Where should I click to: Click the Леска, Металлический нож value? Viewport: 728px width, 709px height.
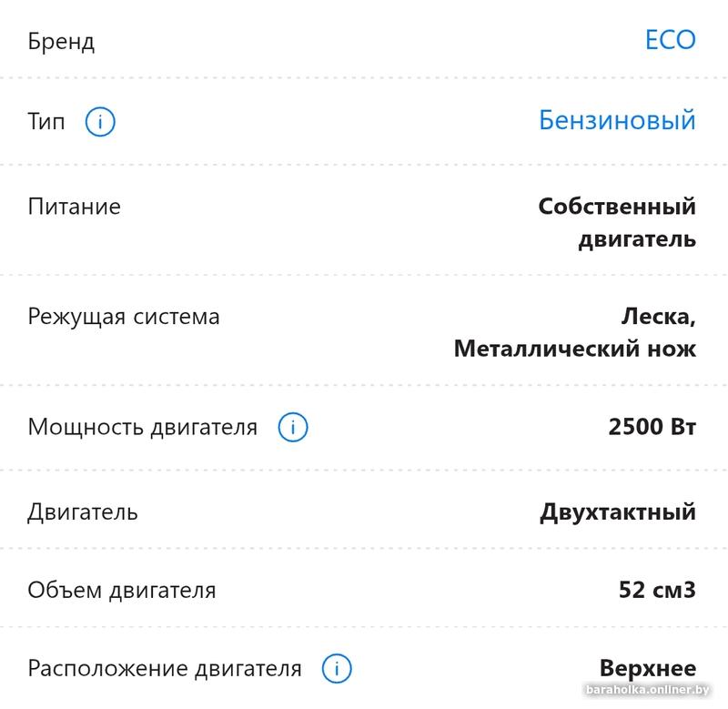click(x=575, y=332)
